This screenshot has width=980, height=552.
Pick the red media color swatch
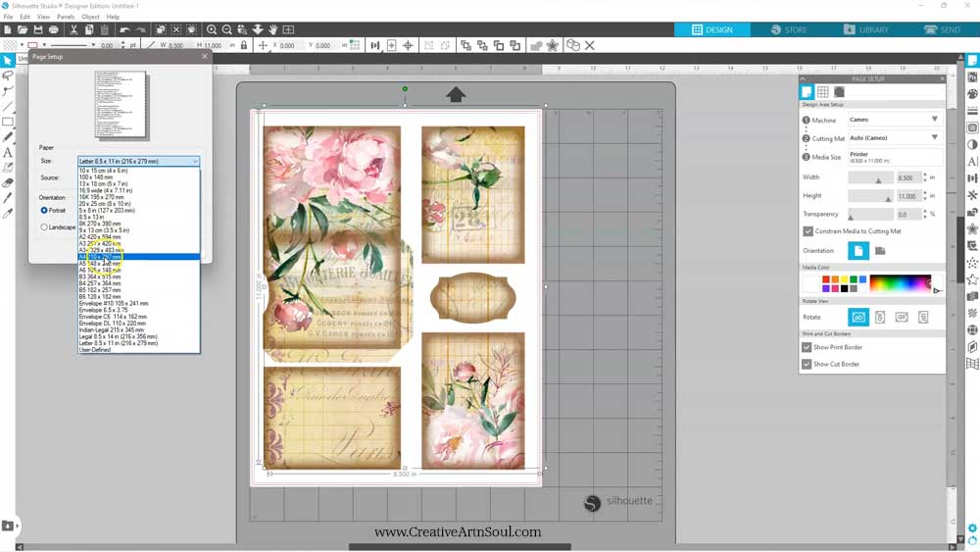click(825, 279)
